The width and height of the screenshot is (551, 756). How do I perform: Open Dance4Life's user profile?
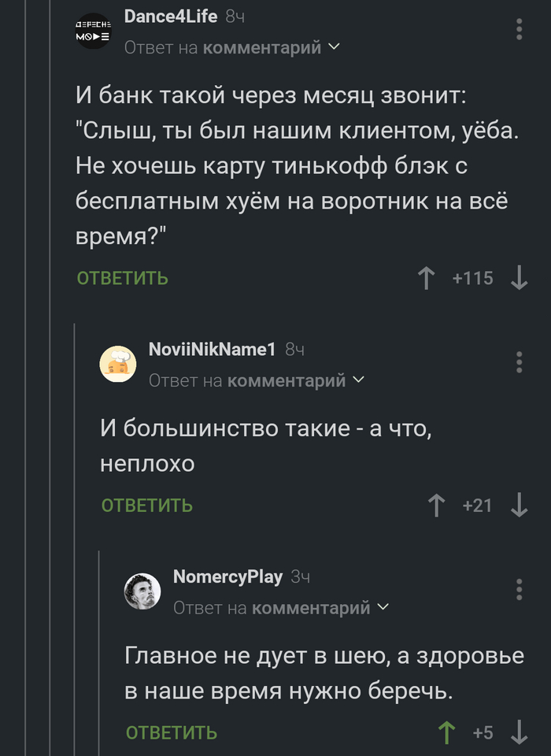[x=169, y=14]
